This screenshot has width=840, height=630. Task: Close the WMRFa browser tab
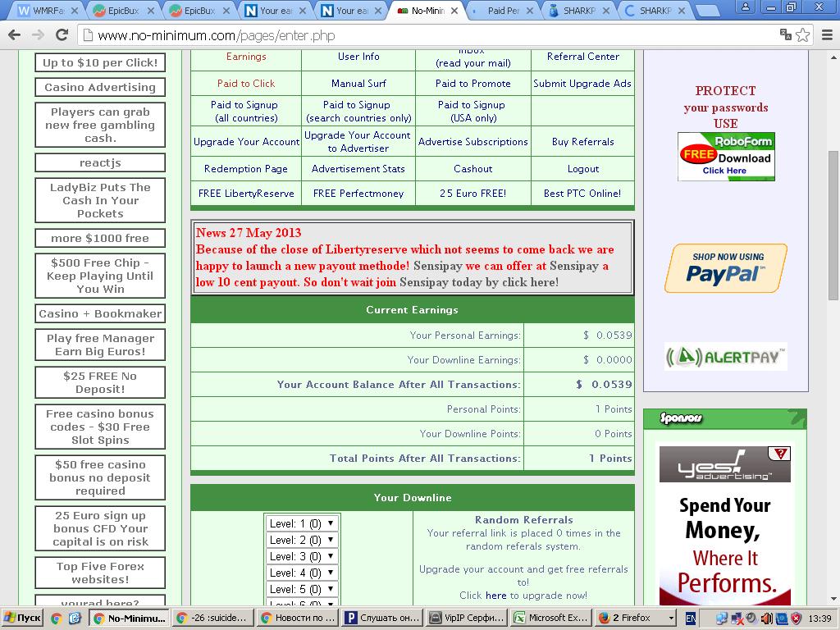pyautogui.click(x=74, y=10)
